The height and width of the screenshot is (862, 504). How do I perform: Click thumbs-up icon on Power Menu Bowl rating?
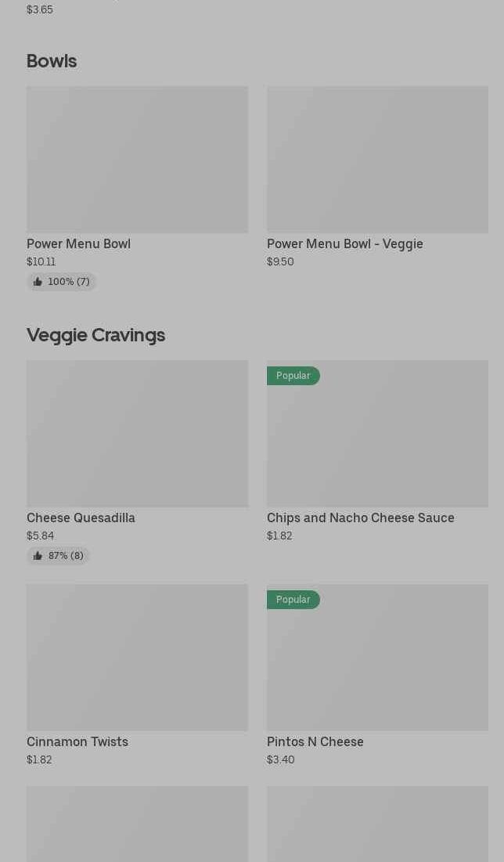(x=38, y=282)
